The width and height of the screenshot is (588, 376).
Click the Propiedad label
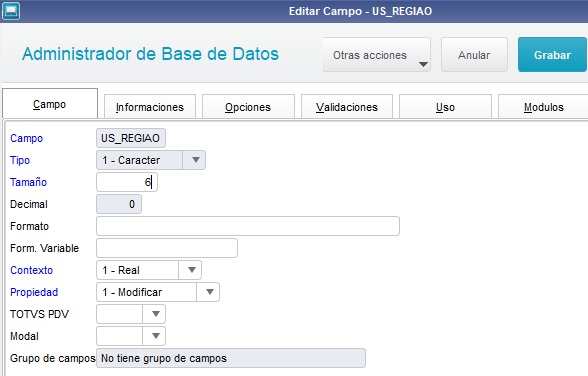[34, 292]
